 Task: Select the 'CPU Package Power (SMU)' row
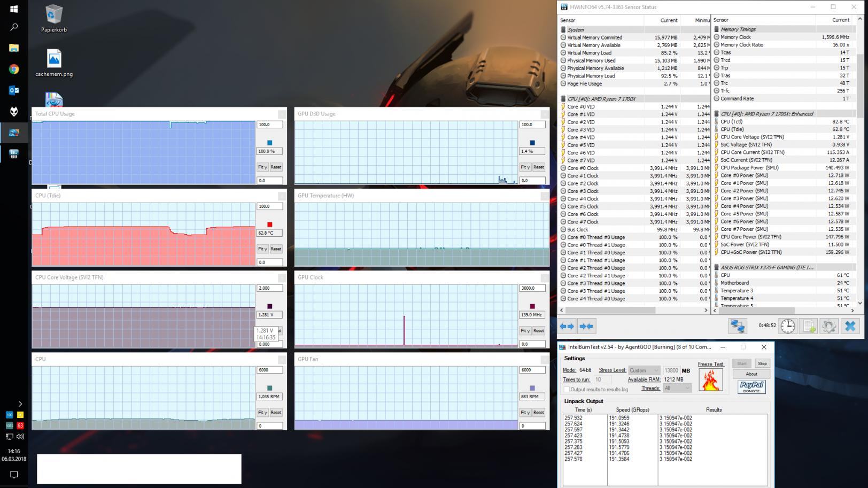click(782, 167)
